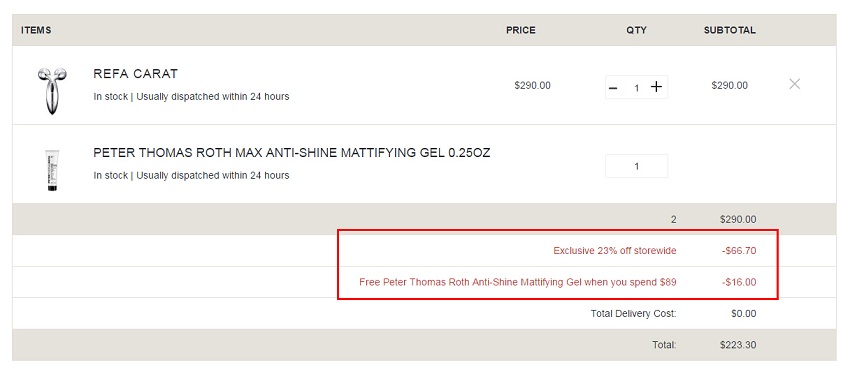Viewport: 850px width, 372px height.
Task: Increase Refa Carat quantity with plus icon
Action: [656, 87]
